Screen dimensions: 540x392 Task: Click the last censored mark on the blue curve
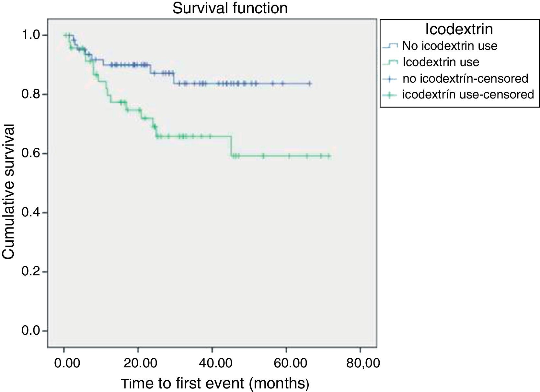310,84
